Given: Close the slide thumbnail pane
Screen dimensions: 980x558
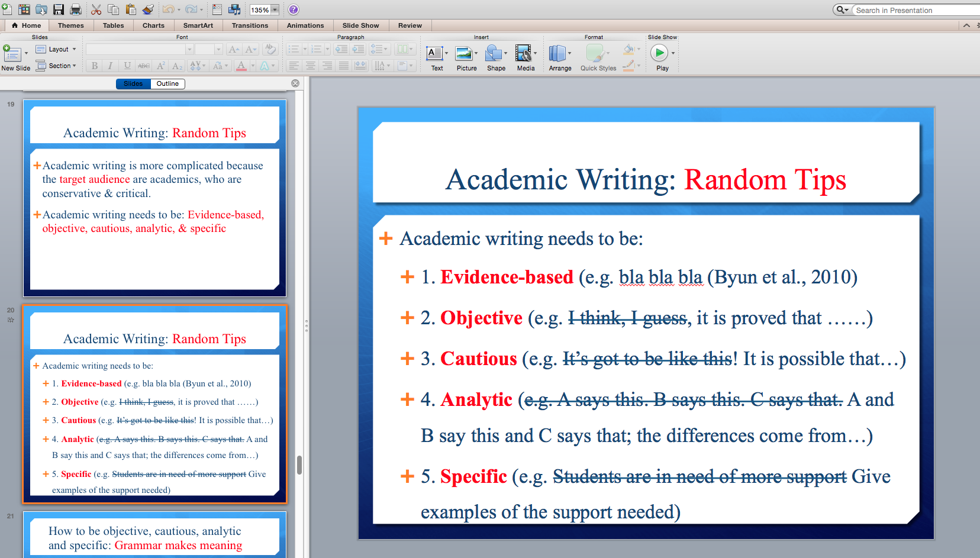Looking at the screenshot, I should (x=295, y=83).
